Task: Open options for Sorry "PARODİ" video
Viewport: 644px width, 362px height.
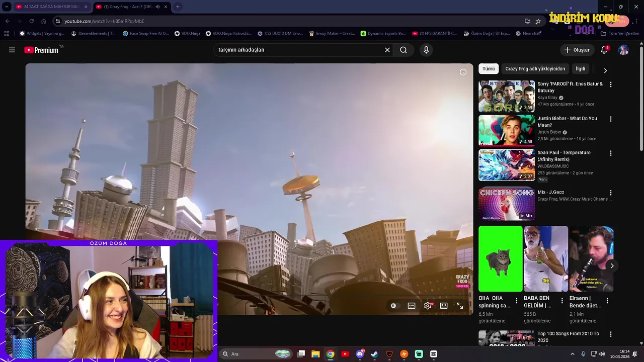Action: (611, 85)
